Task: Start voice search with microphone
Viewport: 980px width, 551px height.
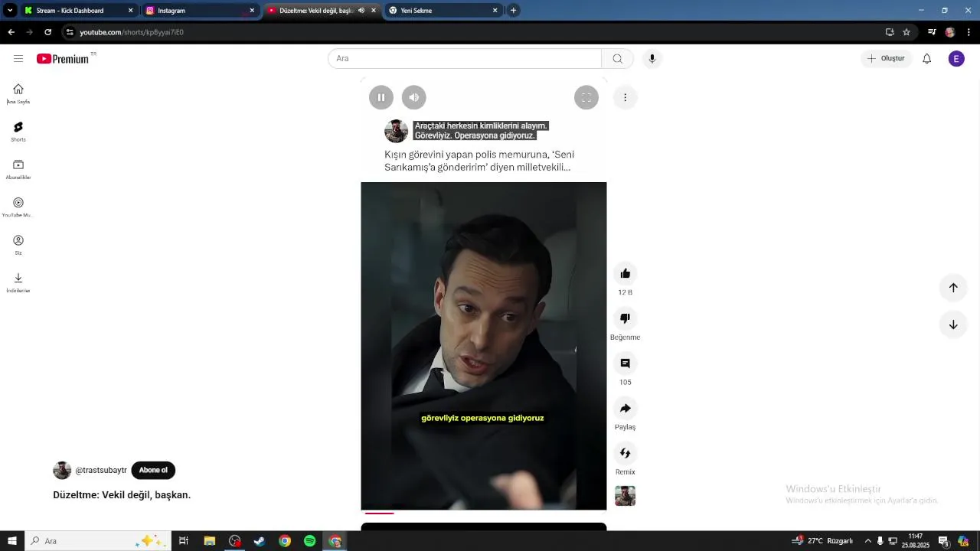Action: click(x=652, y=59)
